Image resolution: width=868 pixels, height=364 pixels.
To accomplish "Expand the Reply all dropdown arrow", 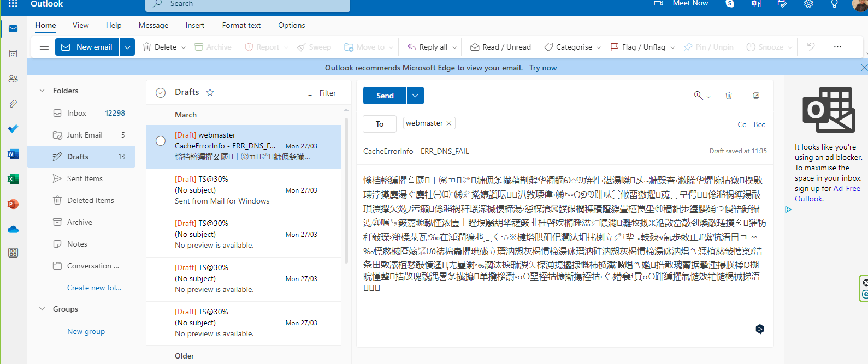I will click(x=454, y=47).
